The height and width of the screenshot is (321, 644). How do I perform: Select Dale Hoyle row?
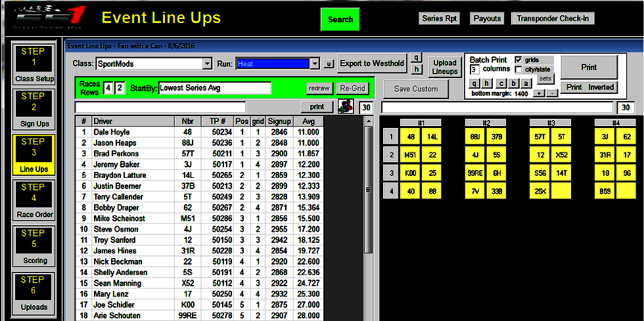[x=199, y=132]
